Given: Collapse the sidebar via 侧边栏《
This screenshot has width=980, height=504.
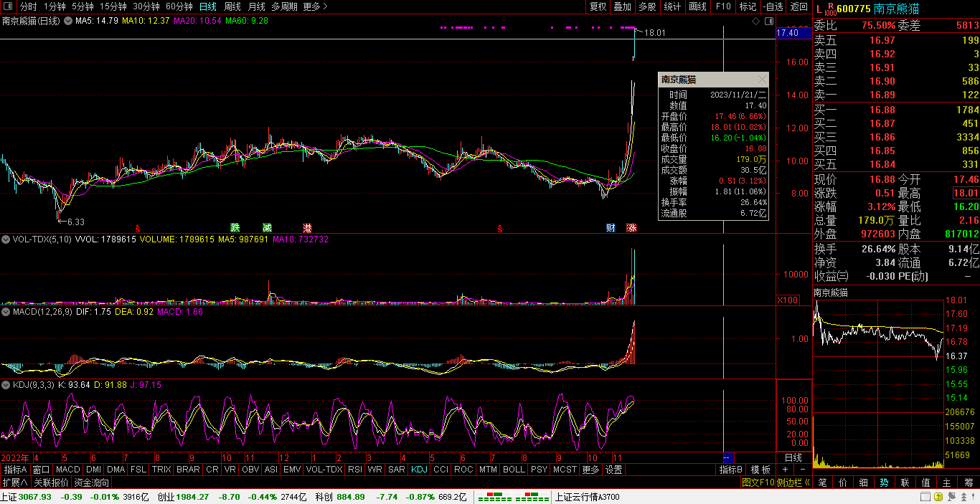Looking at the screenshot, I should click(x=793, y=482).
